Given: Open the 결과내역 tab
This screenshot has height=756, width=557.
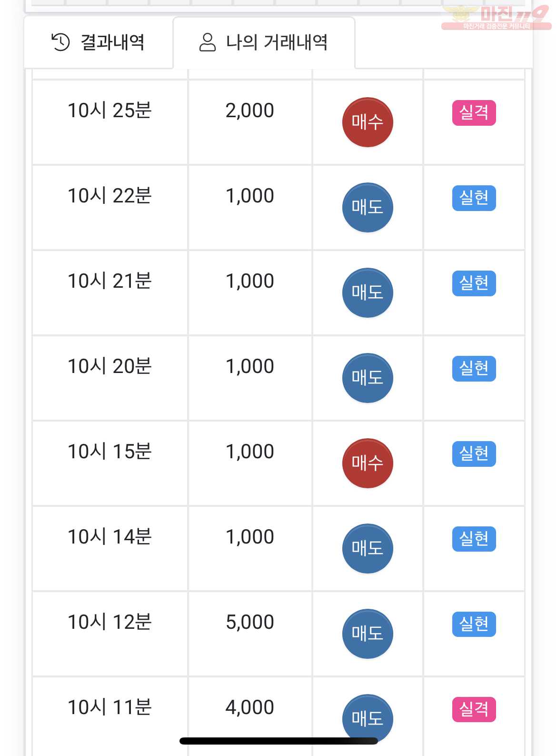Looking at the screenshot, I should tap(98, 42).
